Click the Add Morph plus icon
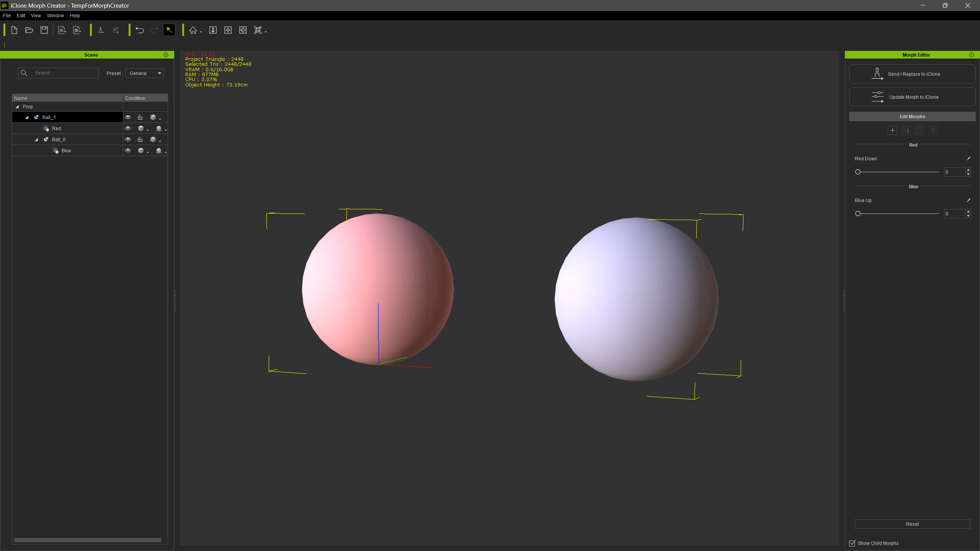Screen dimensions: 980x551 click(x=892, y=130)
